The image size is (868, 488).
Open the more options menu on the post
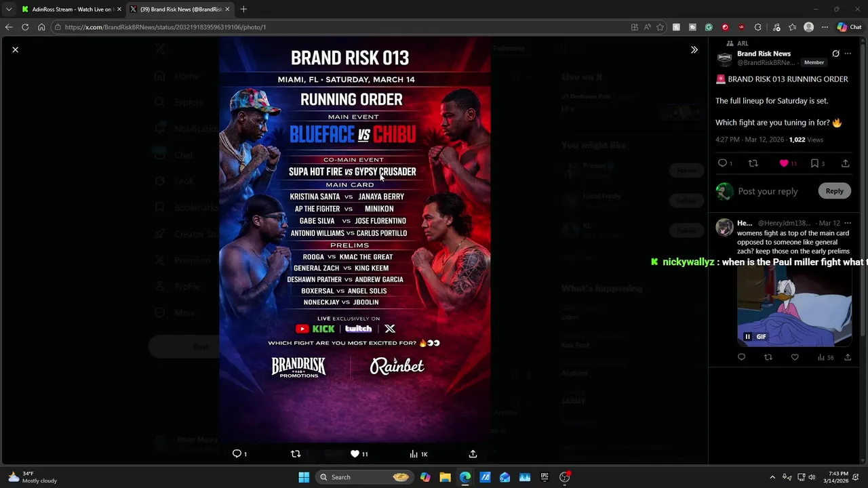point(848,54)
